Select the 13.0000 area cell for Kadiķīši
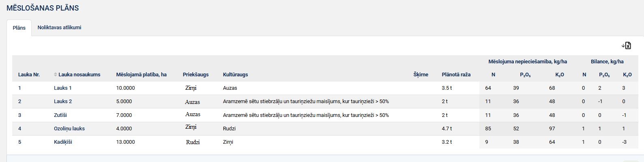644x162 pixels. click(x=125, y=142)
